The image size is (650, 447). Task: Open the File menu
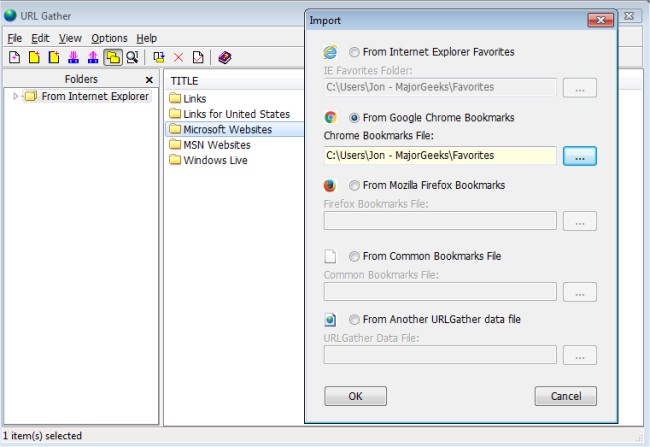[15, 38]
